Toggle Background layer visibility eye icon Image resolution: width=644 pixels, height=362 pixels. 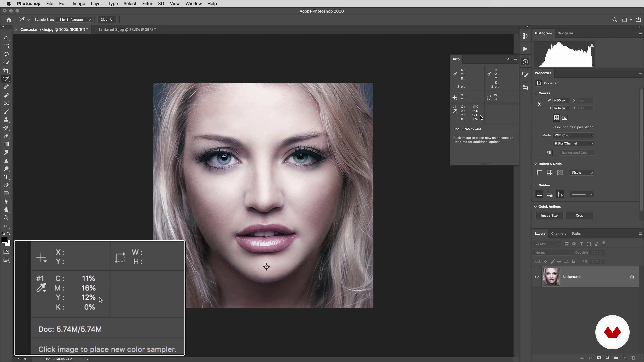point(537,276)
